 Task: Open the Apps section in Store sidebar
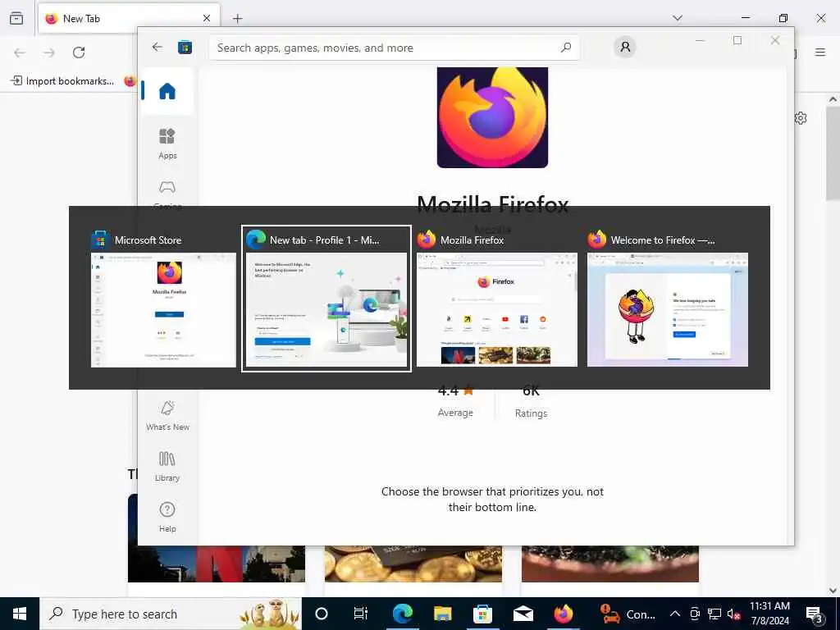pyautogui.click(x=167, y=144)
